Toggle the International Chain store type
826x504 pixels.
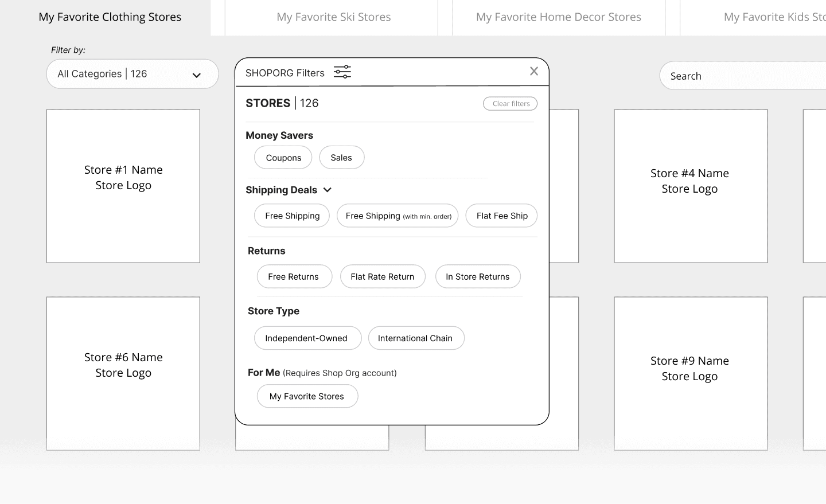(x=416, y=338)
